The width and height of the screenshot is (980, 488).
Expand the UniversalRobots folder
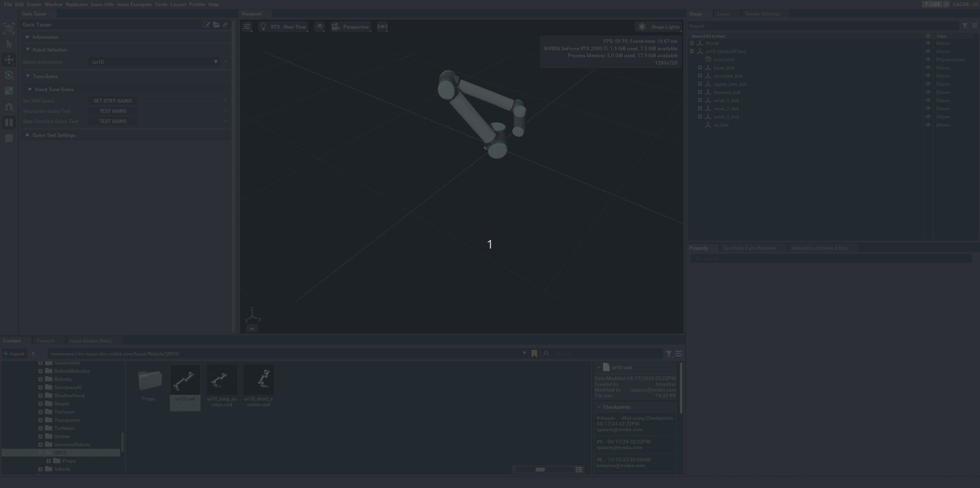[x=40, y=445]
